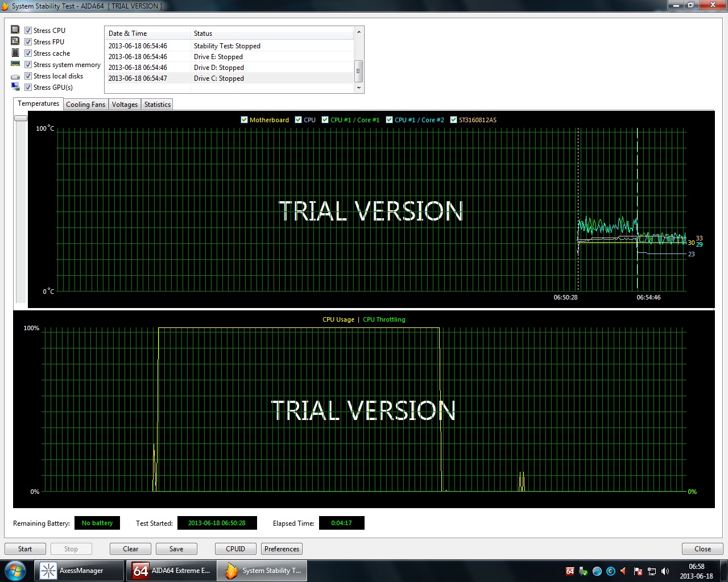The height and width of the screenshot is (582, 728).
Task: Toggle CPU #1 / Core #1 checkbox
Action: (325, 120)
